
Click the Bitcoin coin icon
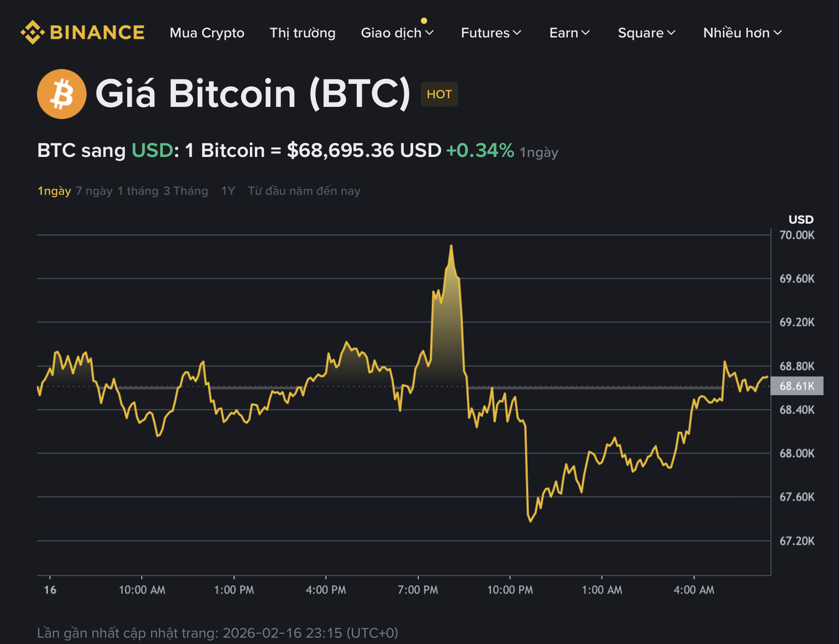pyautogui.click(x=61, y=93)
